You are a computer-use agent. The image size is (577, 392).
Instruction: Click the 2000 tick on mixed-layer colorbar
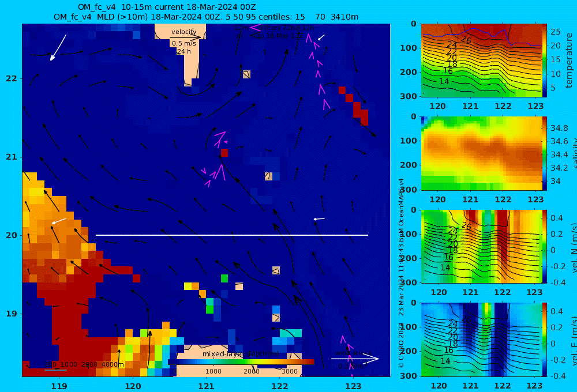click(252, 371)
